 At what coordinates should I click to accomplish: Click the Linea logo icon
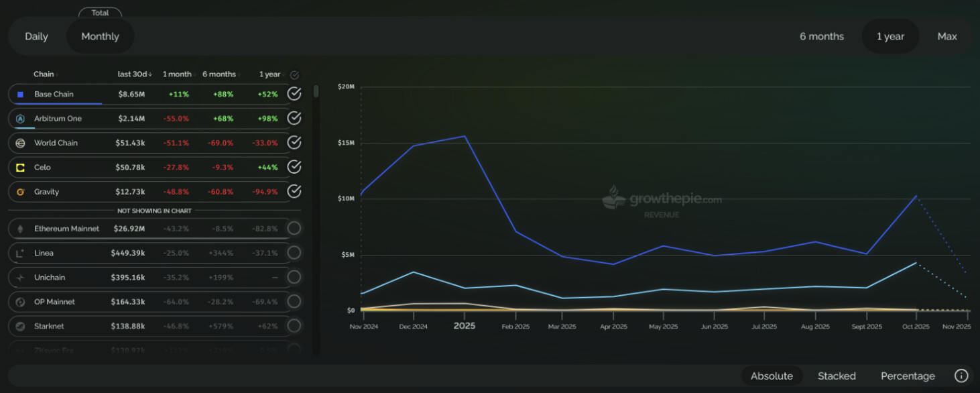[20, 253]
